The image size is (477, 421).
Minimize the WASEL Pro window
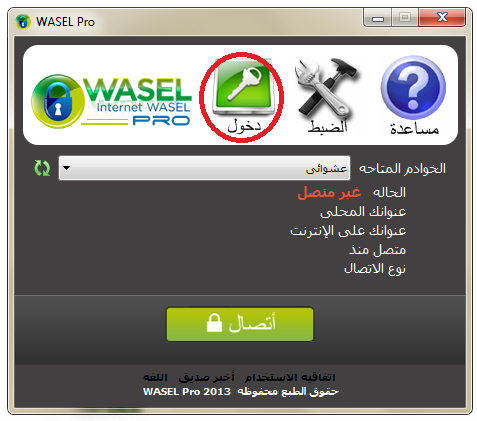point(378,17)
